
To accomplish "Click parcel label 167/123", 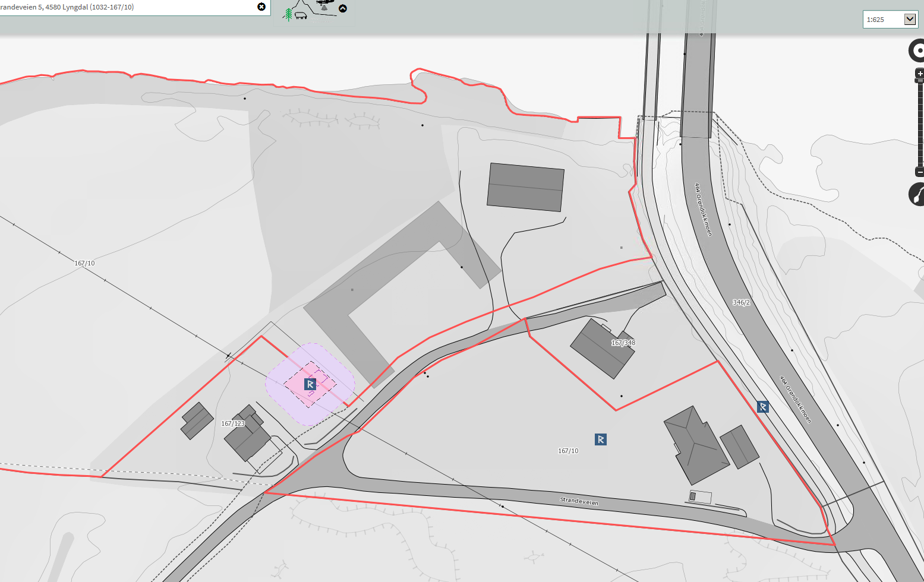I will click(233, 423).
